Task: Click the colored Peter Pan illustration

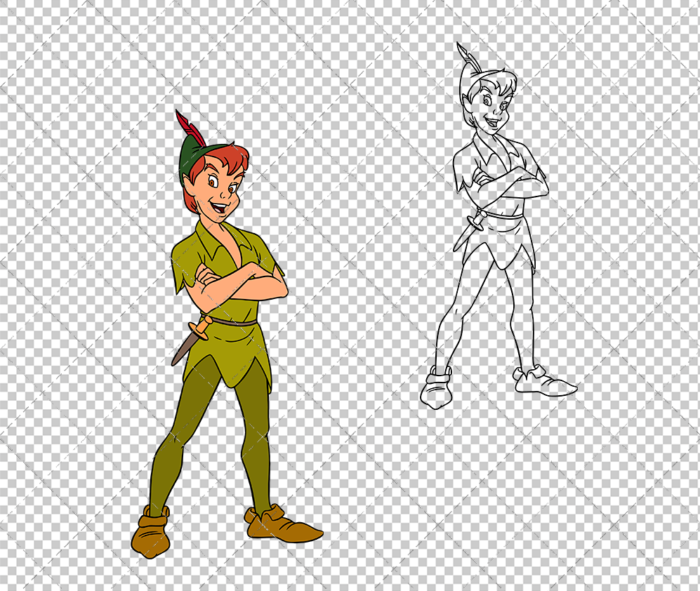Action: [x=226, y=335]
